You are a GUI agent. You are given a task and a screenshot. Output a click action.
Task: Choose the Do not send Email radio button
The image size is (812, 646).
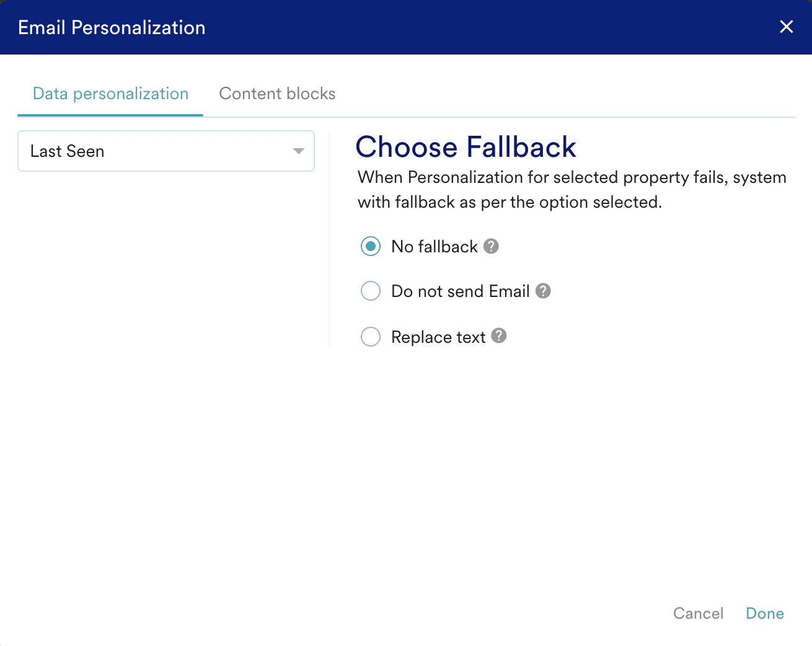click(371, 291)
